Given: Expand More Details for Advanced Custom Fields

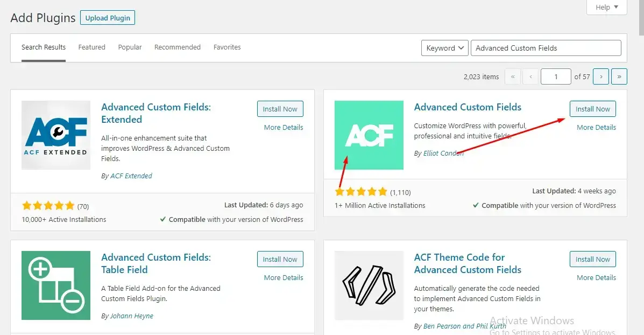Looking at the screenshot, I should 596,127.
